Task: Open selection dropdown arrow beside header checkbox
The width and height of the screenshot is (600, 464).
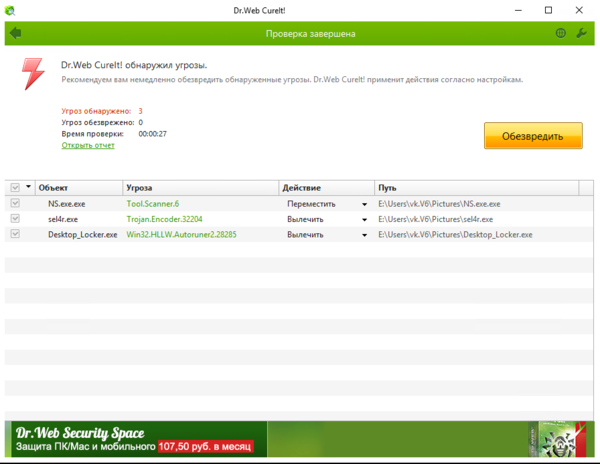Action: click(x=28, y=187)
